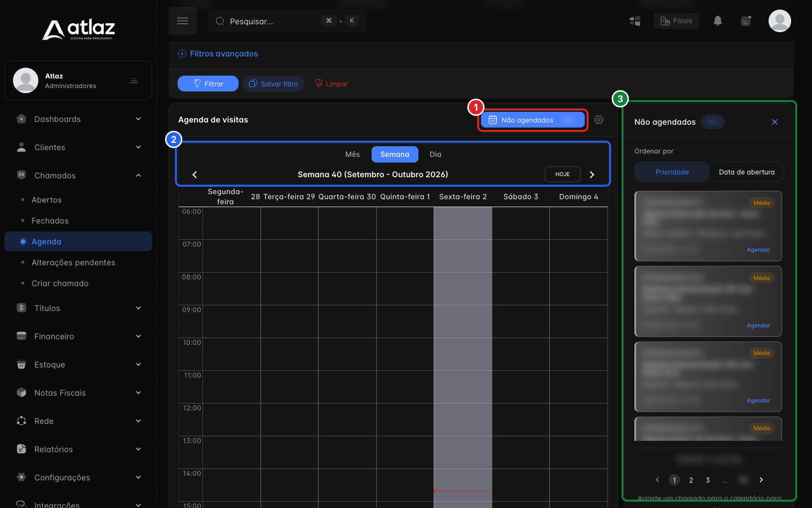This screenshot has width=812, height=508.
Task: Open the chat icon beside the bell
Action: [x=746, y=21]
